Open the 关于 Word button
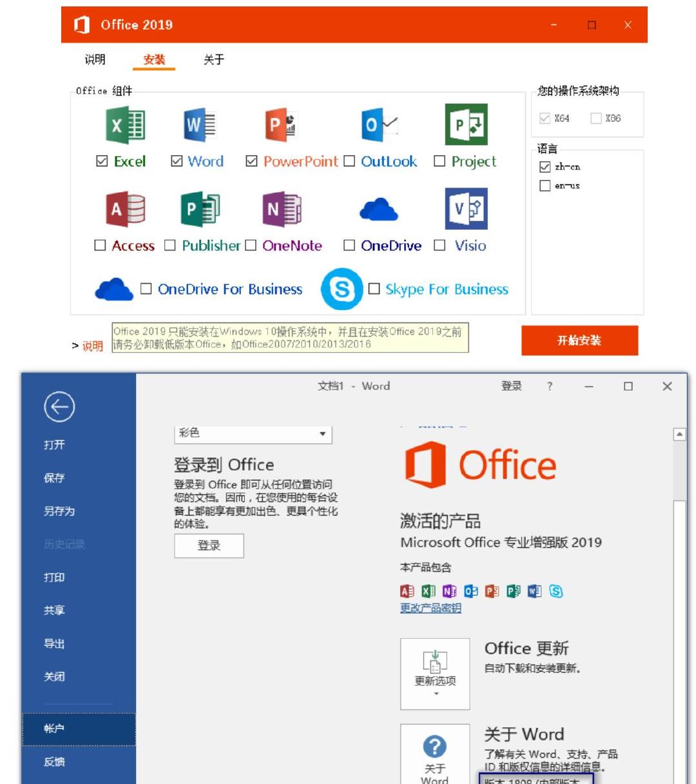 [435, 754]
